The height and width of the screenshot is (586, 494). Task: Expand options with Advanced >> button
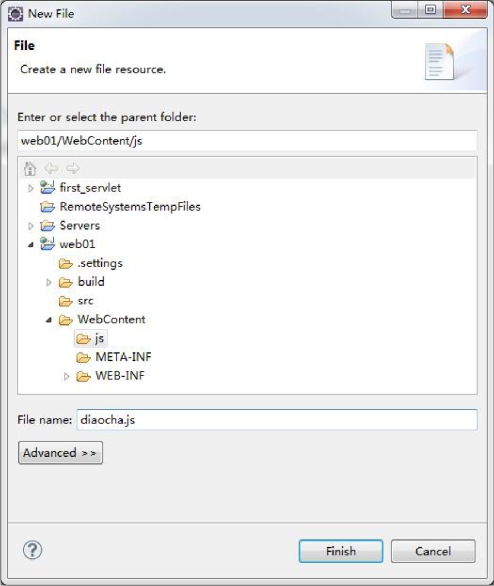[60, 453]
